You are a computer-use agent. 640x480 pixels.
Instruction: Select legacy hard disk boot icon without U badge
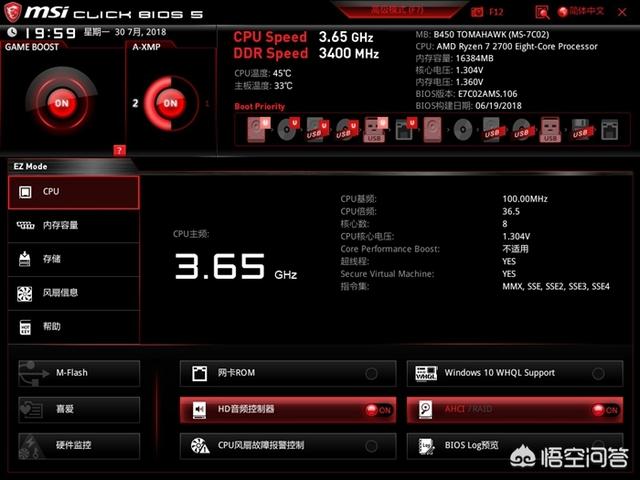[x=433, y=130]
